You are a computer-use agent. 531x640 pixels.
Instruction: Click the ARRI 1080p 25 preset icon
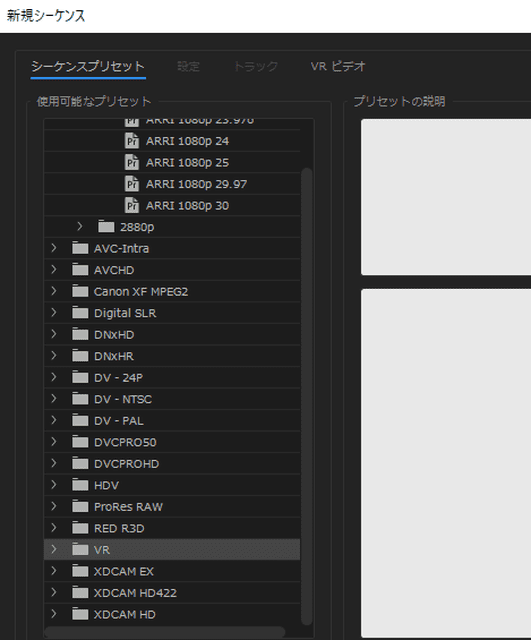[132, 162]
